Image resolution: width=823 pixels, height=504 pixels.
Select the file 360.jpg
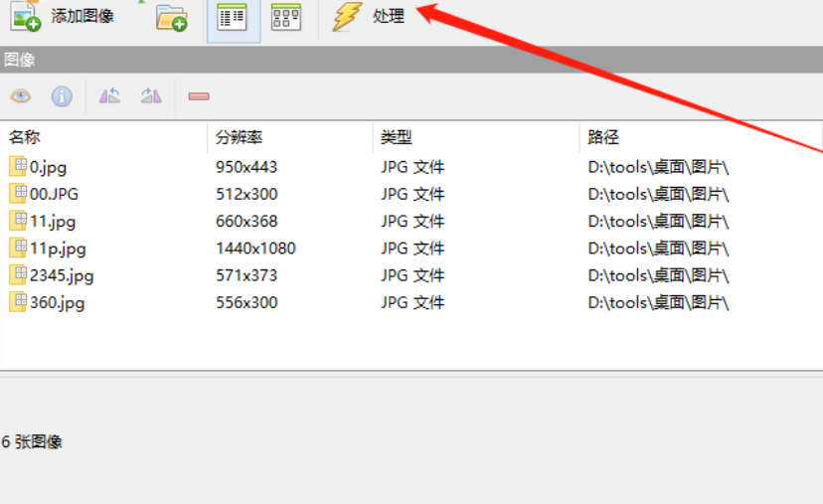pos(58,303)
